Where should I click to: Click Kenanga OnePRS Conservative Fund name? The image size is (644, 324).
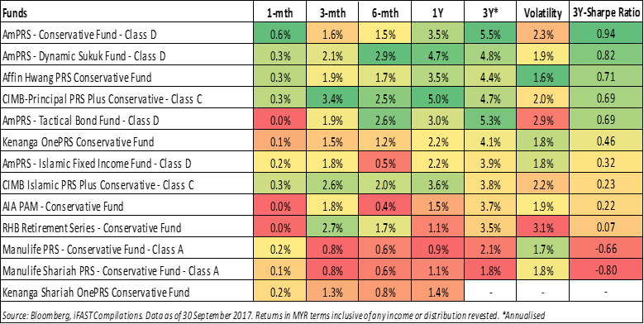tap(78, 142)
